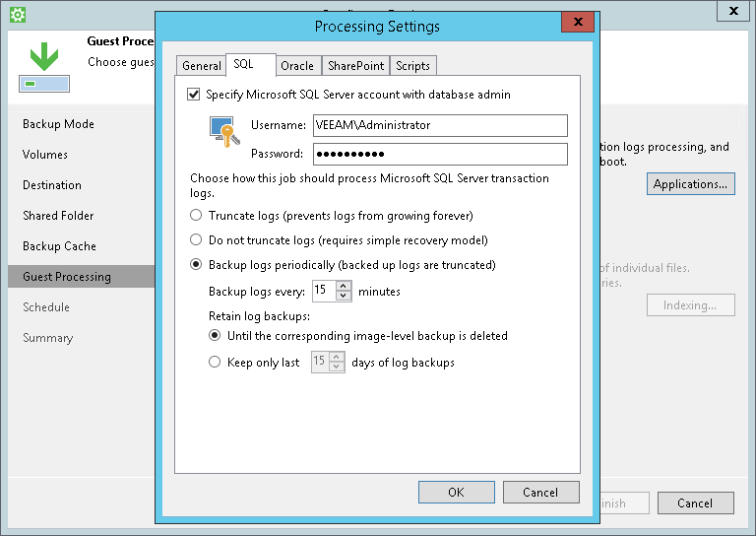
Task: Click the gear icon in background window title
Action: point(18,15)
